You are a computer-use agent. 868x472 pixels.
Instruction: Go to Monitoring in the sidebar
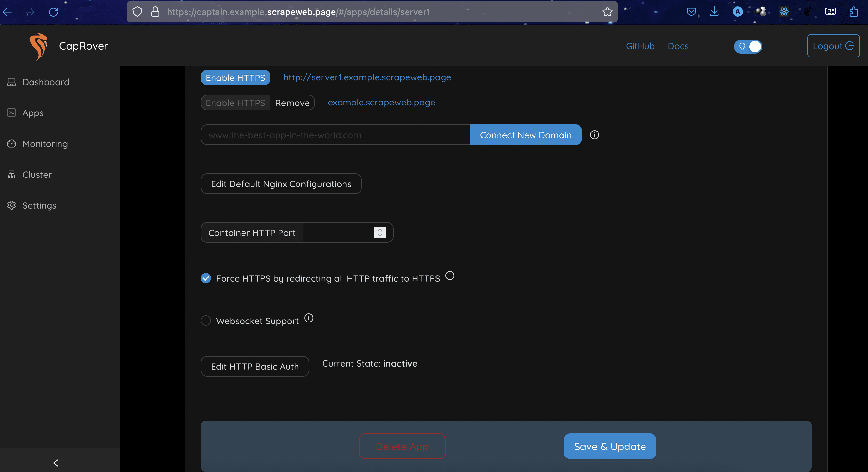pos(45,144)
